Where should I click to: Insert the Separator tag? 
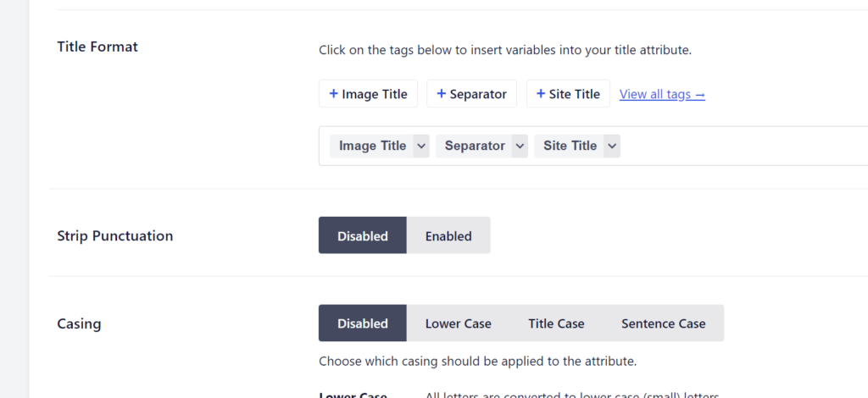point(478,94)
